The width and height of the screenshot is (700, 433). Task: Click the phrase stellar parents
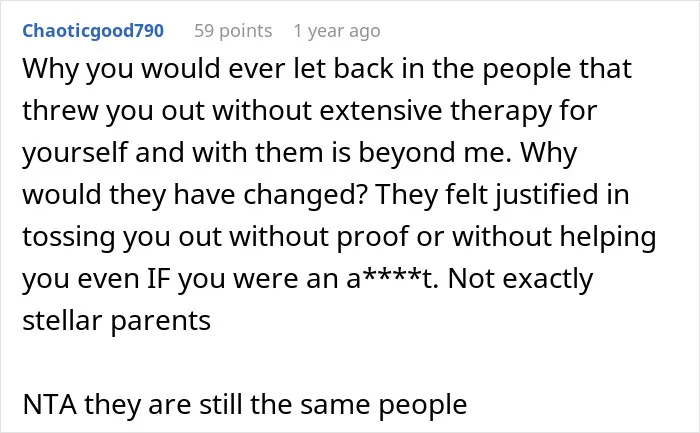point(117,321)
